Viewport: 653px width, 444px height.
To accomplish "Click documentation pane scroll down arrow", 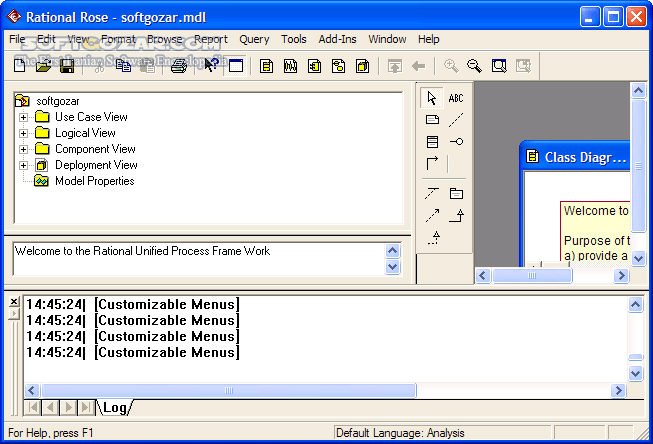I will click(x=393, y=267).
